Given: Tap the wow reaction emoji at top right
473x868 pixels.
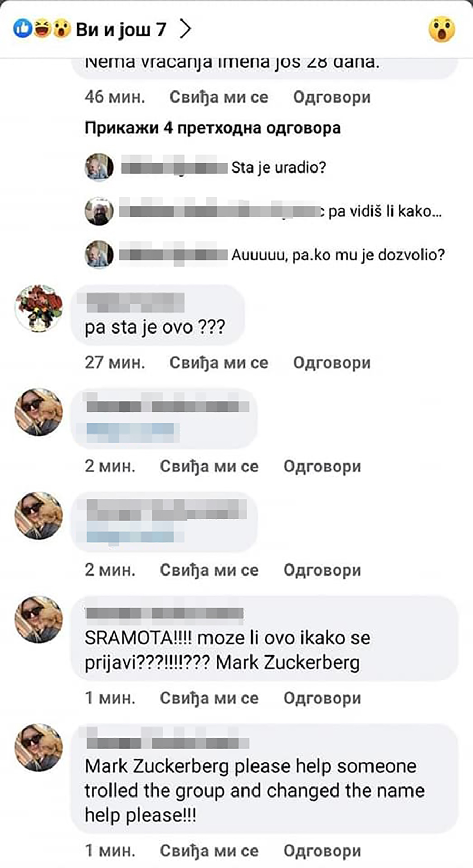Looking at the screenshot, I should tap(441, 29).
